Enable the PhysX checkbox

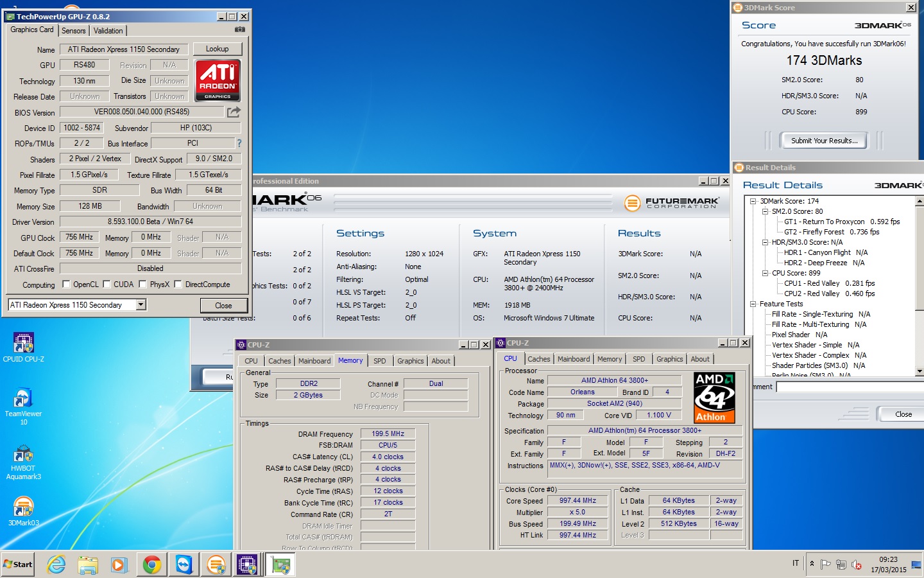142,284
